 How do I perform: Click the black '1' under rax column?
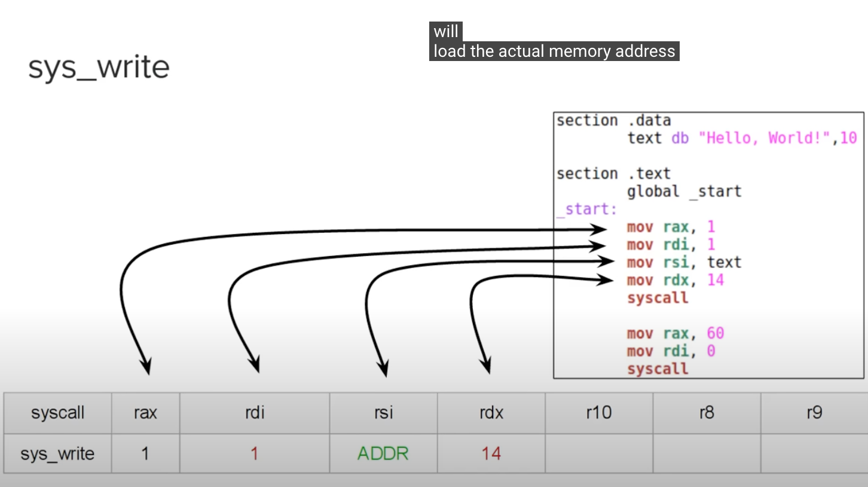(146, 453)
